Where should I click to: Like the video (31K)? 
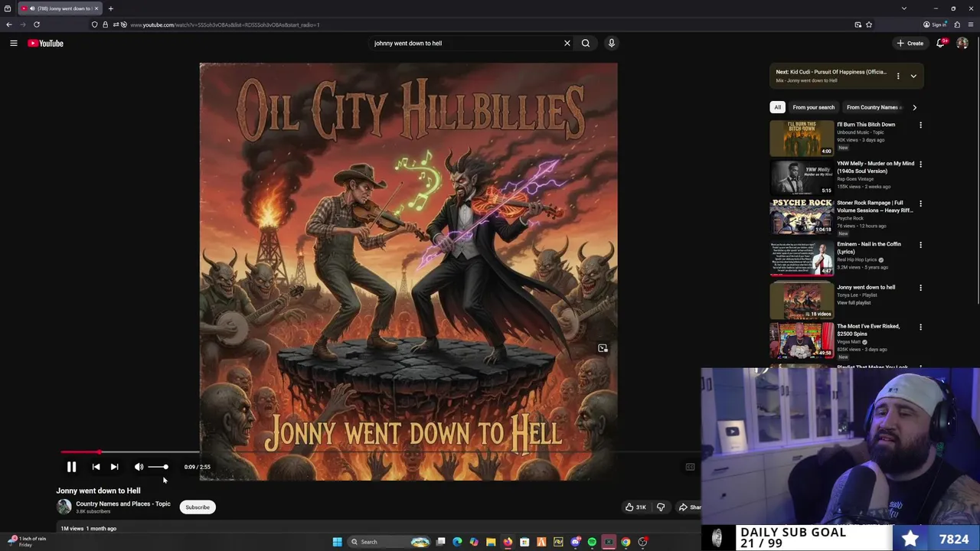(x=635, y=507)
